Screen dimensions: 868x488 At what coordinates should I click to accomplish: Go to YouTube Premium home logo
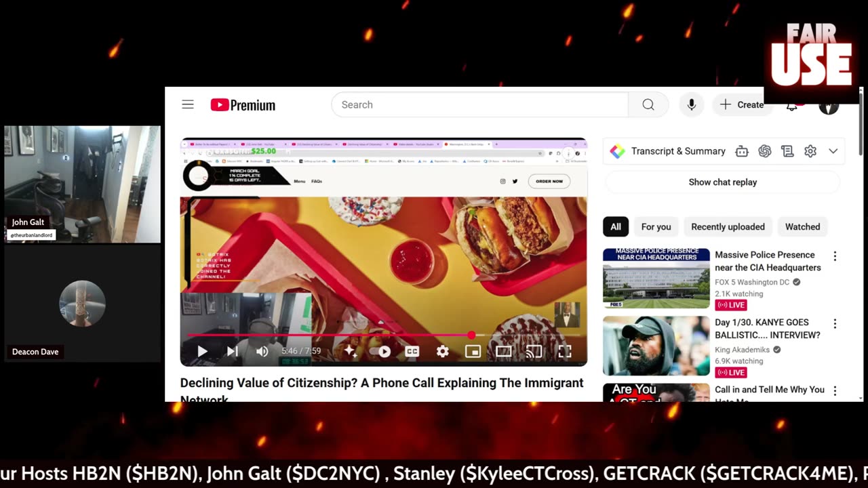coord(243,105)
